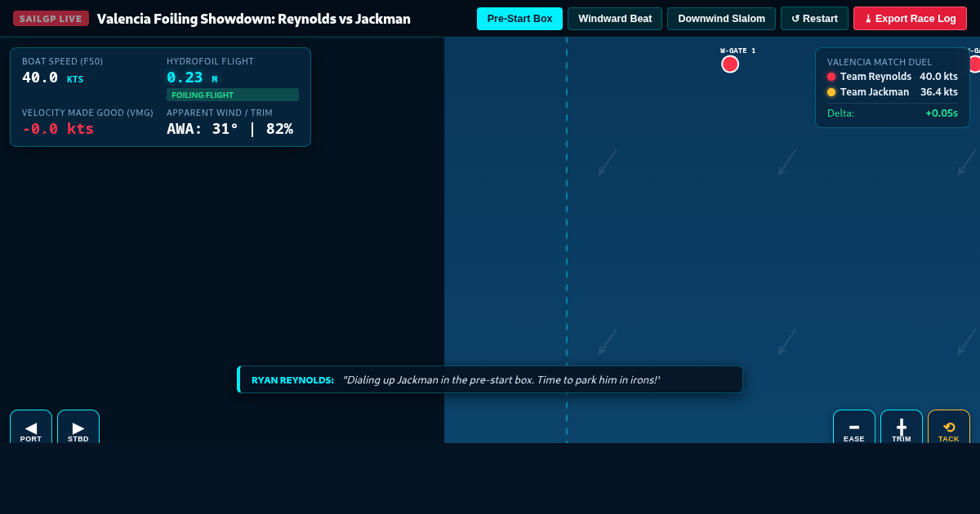The image size is (980, 514).
Task: Click the AWA: 31° | 82% readout
Action: point(229,129)
